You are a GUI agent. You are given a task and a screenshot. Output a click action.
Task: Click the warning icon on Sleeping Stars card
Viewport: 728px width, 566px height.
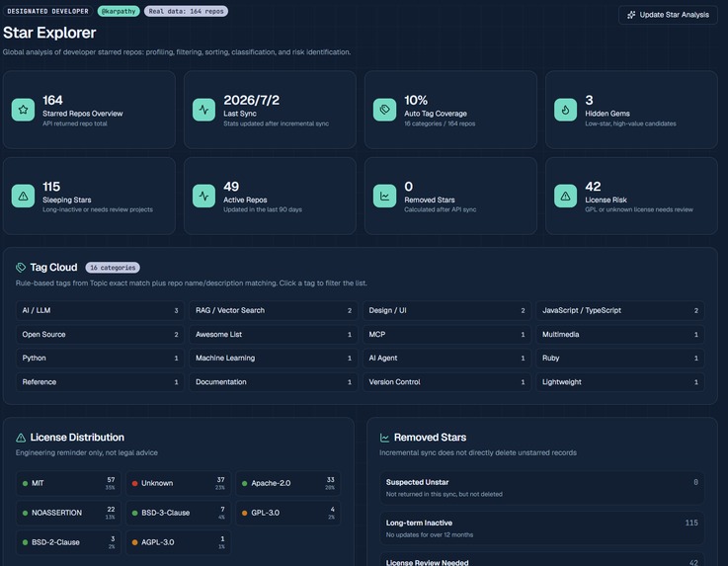tap(24, 196)
